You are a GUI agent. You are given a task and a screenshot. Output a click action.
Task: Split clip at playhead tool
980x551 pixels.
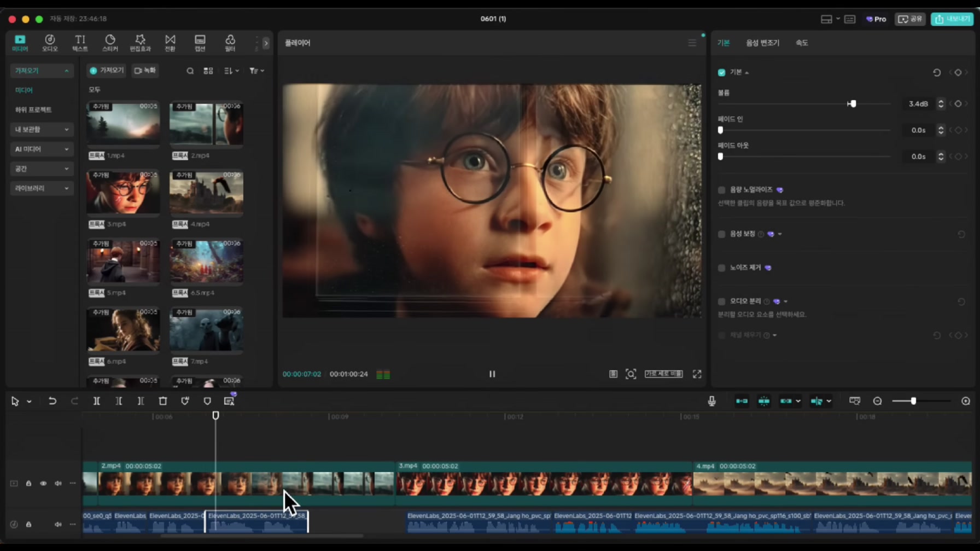[x=97, y=401]
